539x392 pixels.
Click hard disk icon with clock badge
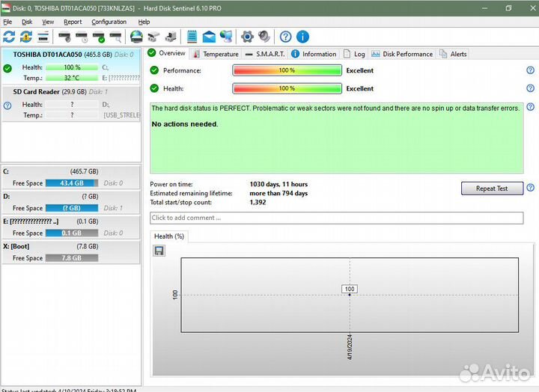click(x=82, y=37)
